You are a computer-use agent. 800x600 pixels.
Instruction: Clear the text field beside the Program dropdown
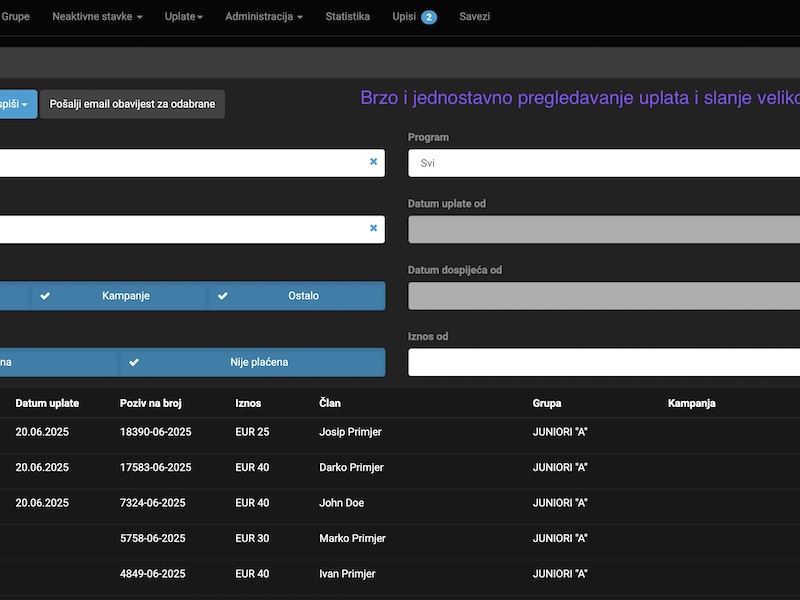click(x=373, y=162)
